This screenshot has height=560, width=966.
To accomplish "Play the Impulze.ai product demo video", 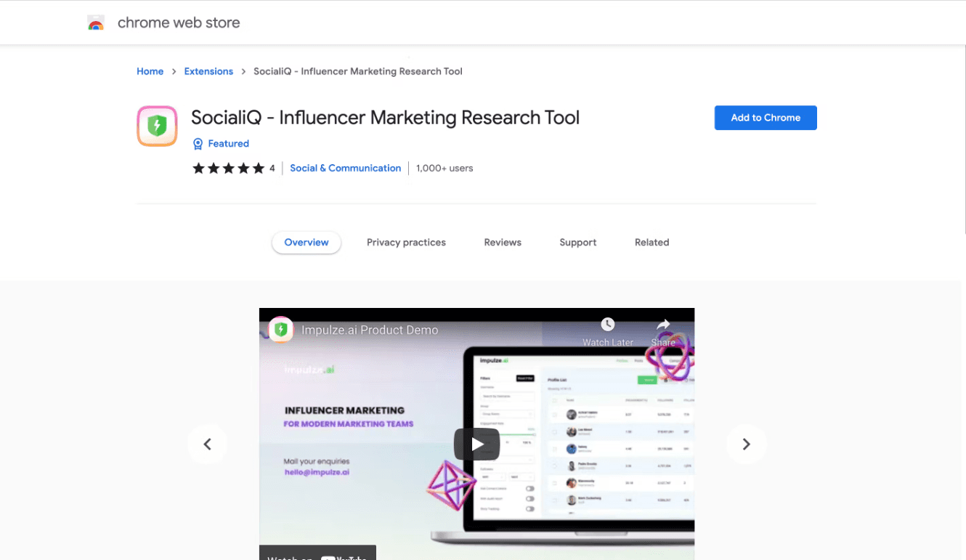I will [x=476, y=444].
